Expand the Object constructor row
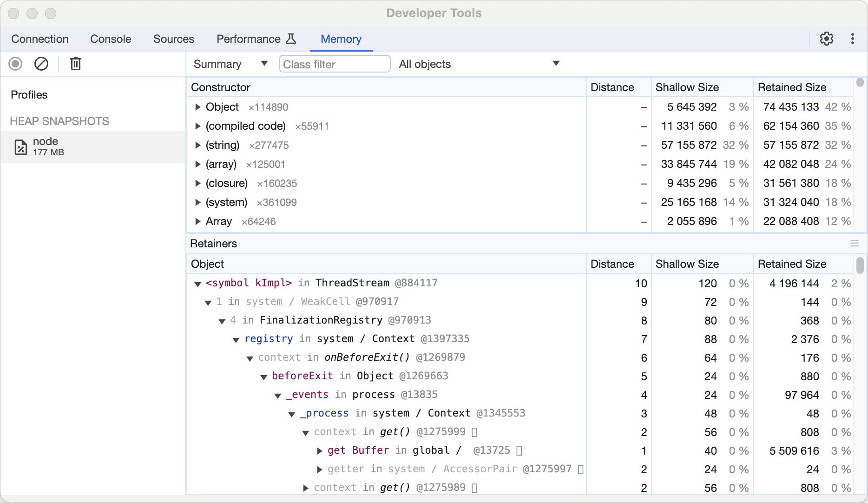The height and width of the screenshot is (503, 868). coord(197,107)
